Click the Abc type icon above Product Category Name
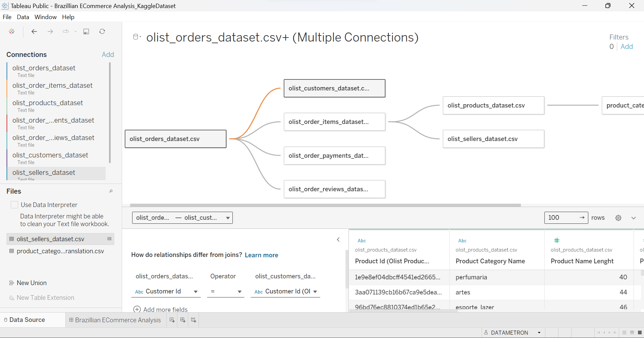Viewport: 644px width, 338px height. click(462, 241)
